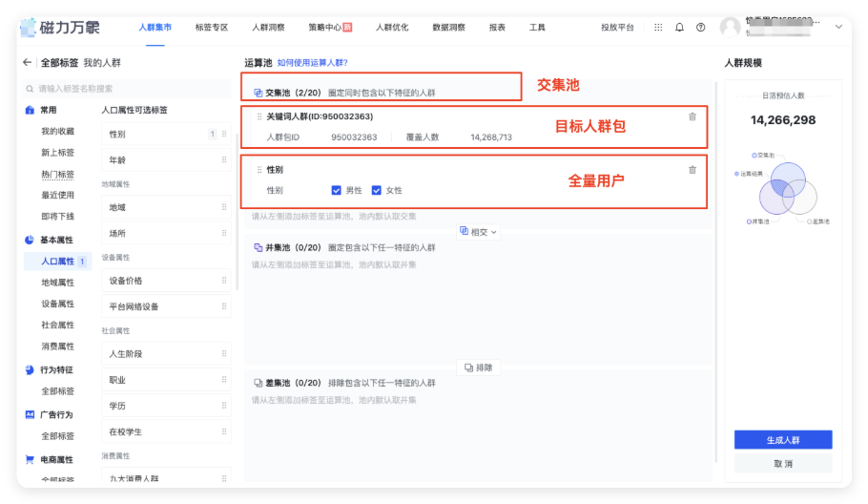Switch to 人群集市 tab

coord(155,27)
